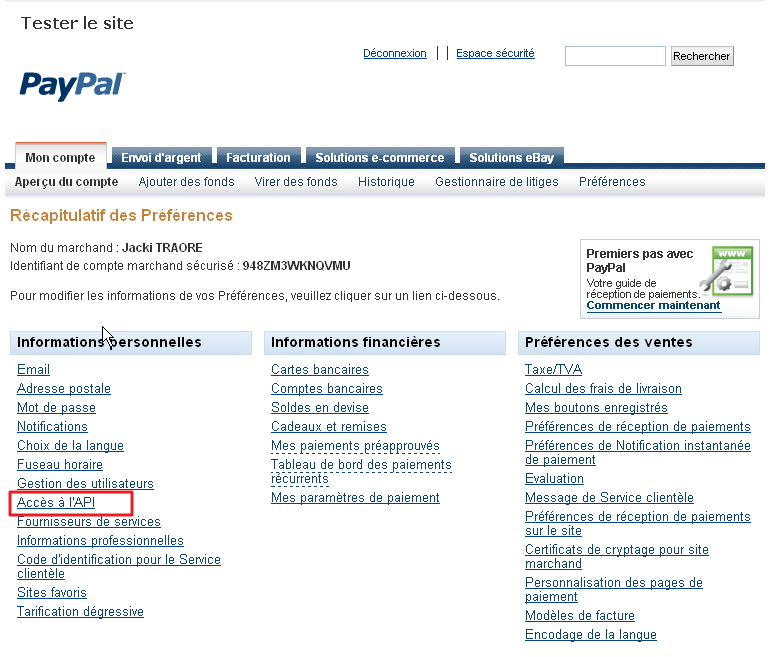Go to Gestionnaire de litiges submenu
Screen dimensions: 772x657
pyautogui.click(x=496, y=182)
